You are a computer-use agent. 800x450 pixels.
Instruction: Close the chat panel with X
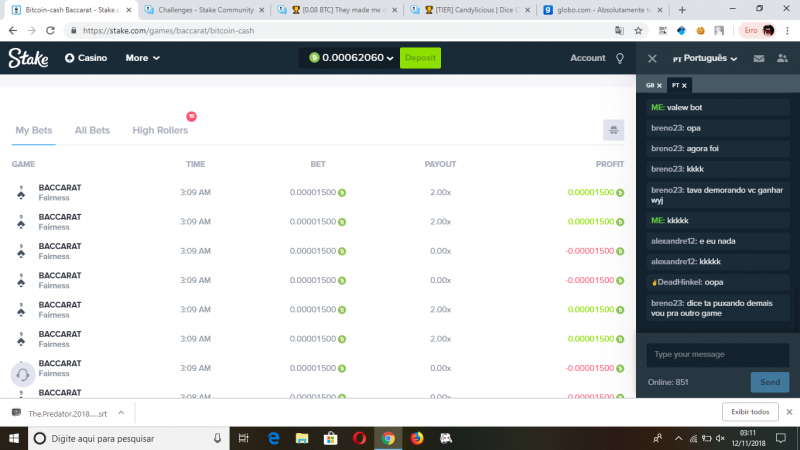(652, 59)
